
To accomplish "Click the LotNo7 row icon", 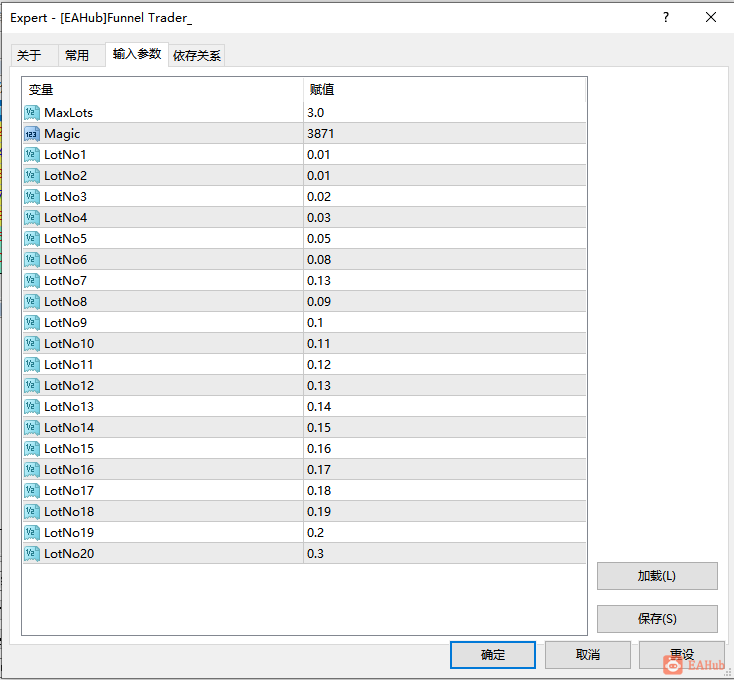I will [32, 281].
